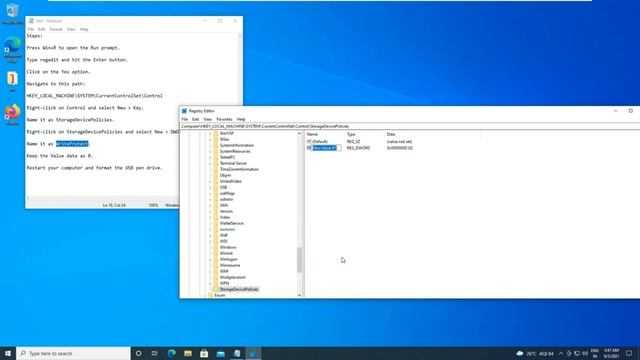Open the Firefox desktop shortcut
Viewport: 640px width, 360px height.
(12, 114)
